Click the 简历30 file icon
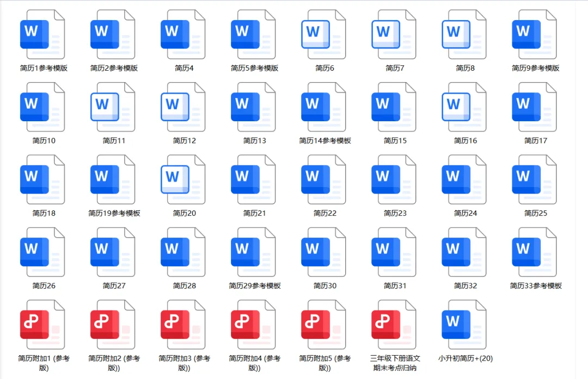 (323, 252)
